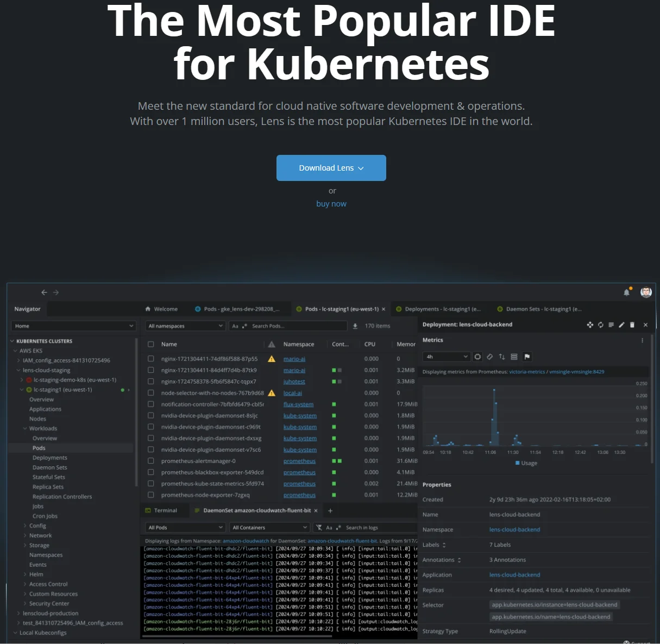The height and width of the screenshot is (644, 660).
Task: Check the nginx-1721304411-74df86f588-87p55 pod
Action: point(151,359)
